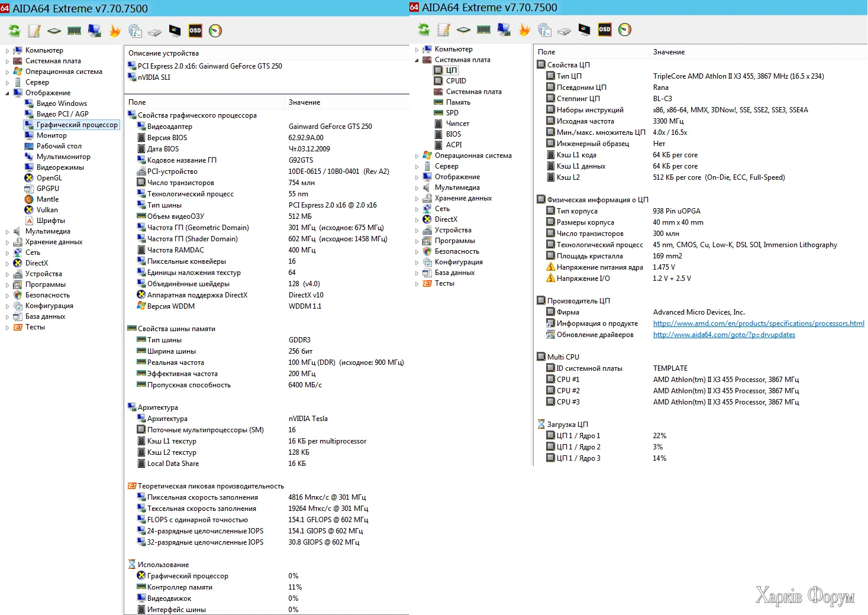Expand Мультимедиа node in the left tree
Image resolution: width=868 pixels, height=615 pixels.
pos(7,231)
